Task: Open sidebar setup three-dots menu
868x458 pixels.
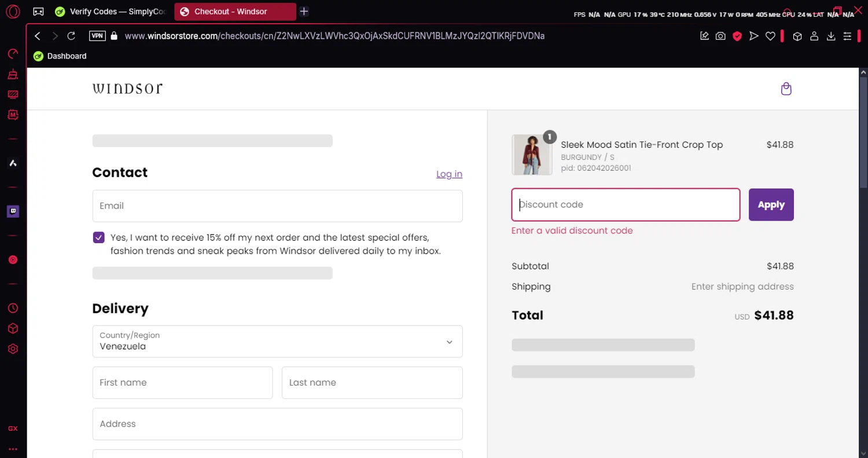Action: tap(13, 449)
